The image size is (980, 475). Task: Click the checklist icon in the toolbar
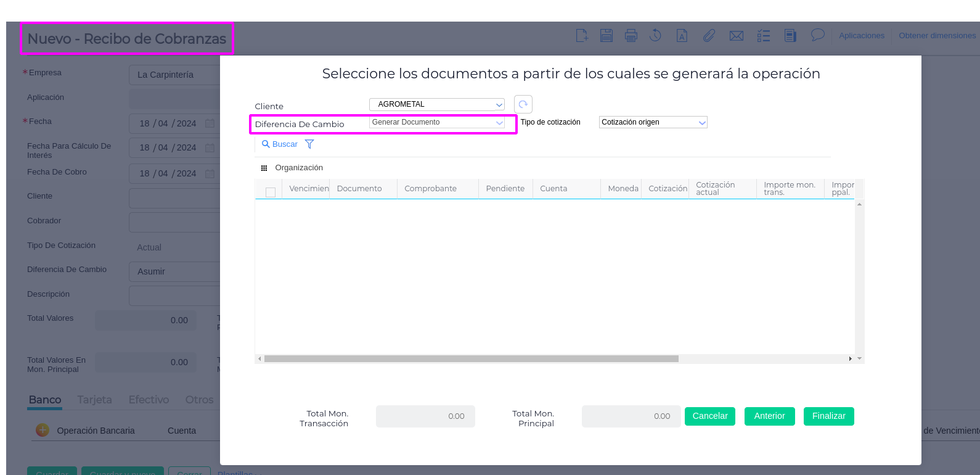(764, 36)
